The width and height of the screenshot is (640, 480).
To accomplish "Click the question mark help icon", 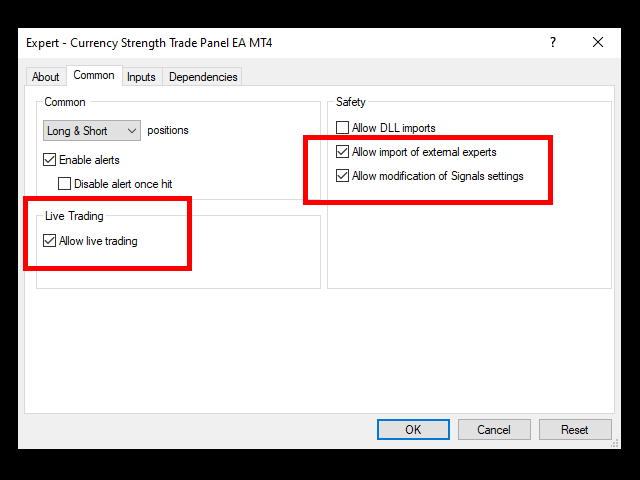I will tap(553, 42).
